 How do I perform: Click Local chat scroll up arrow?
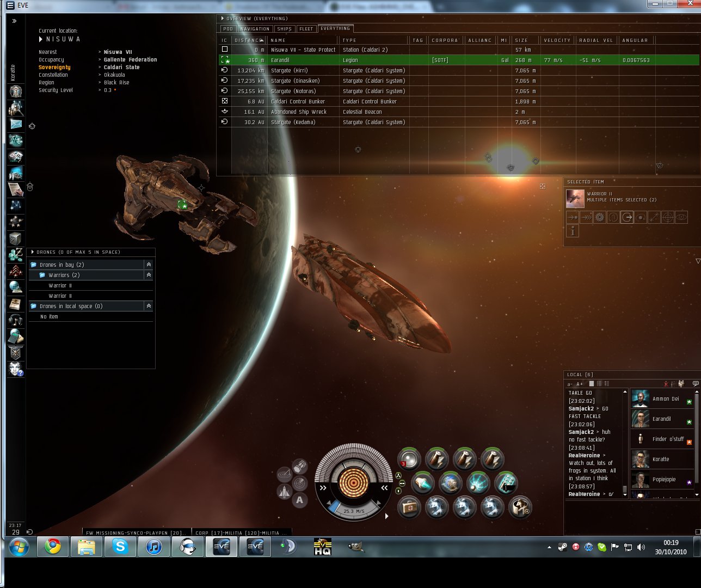coord(625,391)
